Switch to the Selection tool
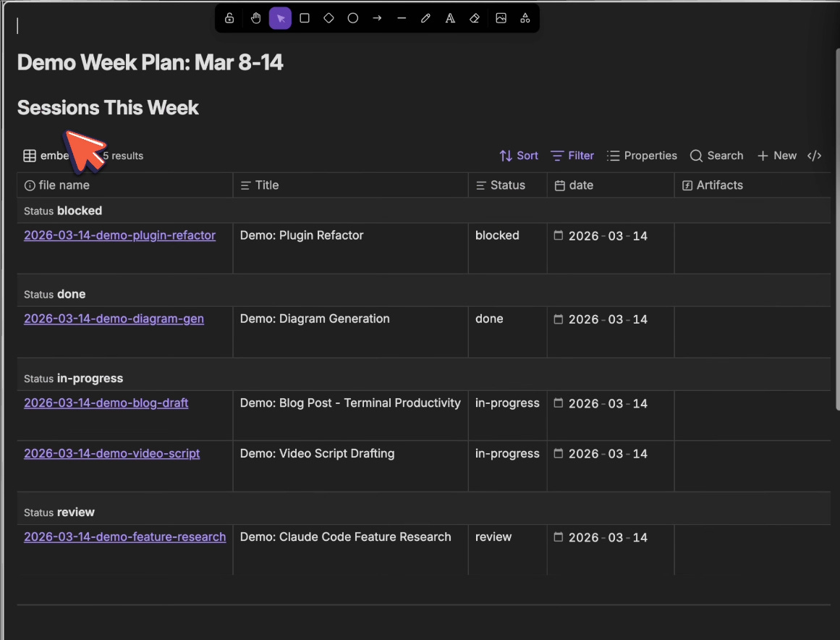The width and height of the screenshot is (840, 640). tap(280, 17)
